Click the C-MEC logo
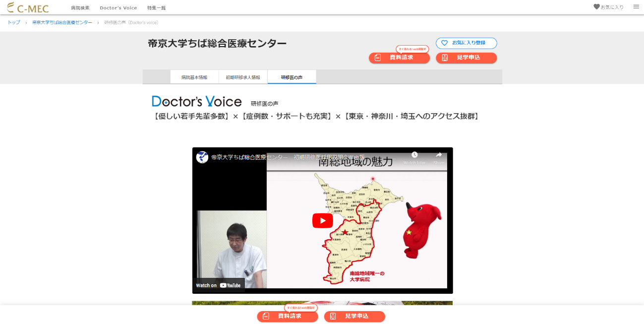The width and height of the screenshot is (644, 324). [28, 7]
